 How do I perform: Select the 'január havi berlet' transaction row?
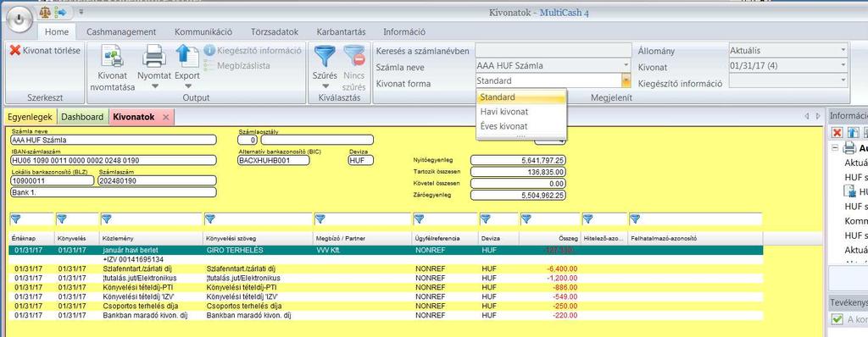click(x=386, y=250)
